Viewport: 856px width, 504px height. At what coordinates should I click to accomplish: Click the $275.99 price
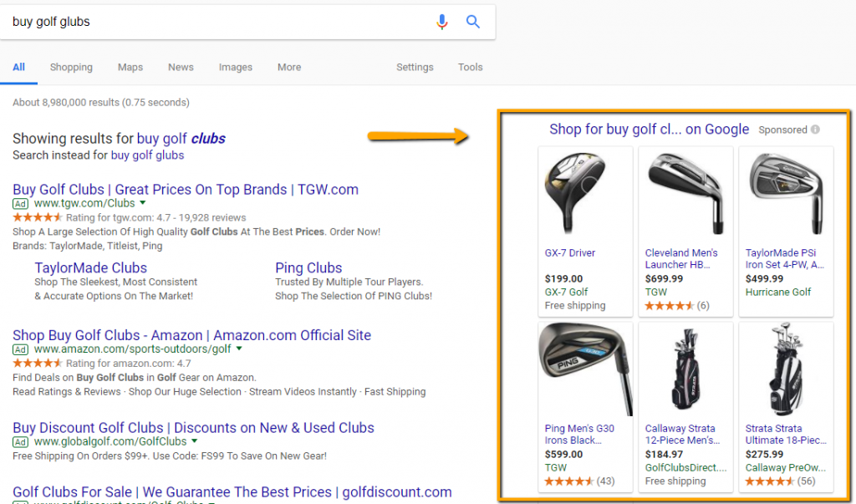pyautogui.click(x=764, y=455)
